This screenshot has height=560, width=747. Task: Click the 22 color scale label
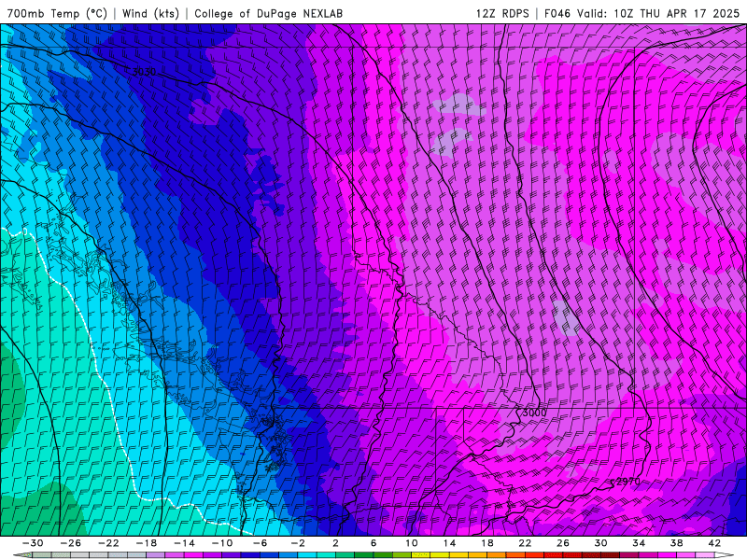(525, 543)
